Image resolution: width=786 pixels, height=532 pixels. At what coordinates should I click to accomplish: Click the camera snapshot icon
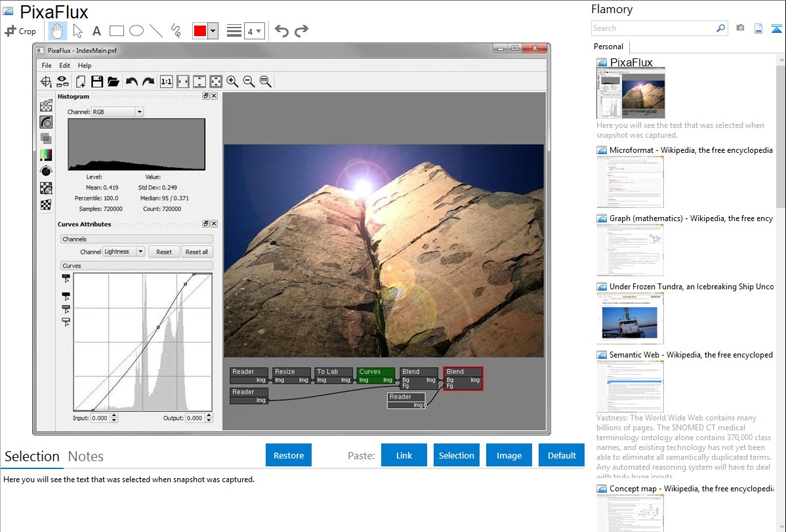click(x=740, y=28)
